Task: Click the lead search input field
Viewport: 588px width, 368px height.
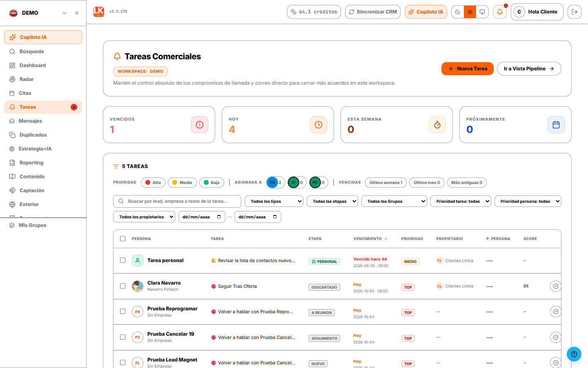Action: pyautogui.click(x=177, y=201)
